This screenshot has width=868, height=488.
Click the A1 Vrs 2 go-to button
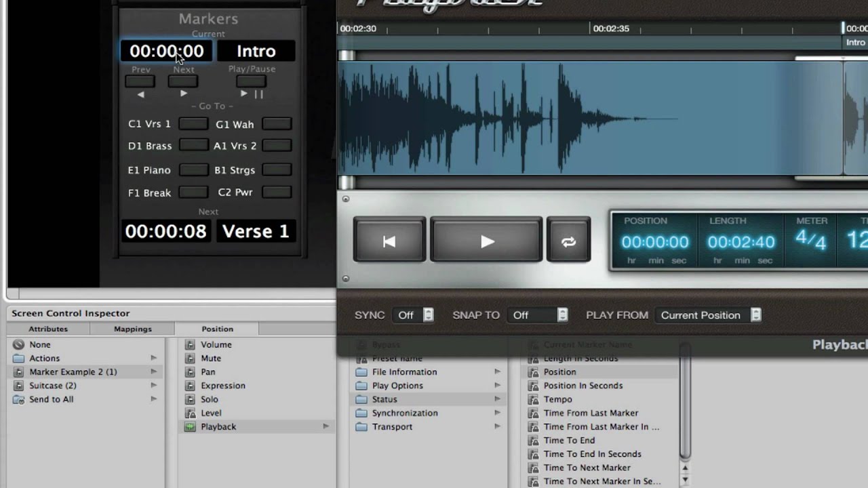coord(277,146)
